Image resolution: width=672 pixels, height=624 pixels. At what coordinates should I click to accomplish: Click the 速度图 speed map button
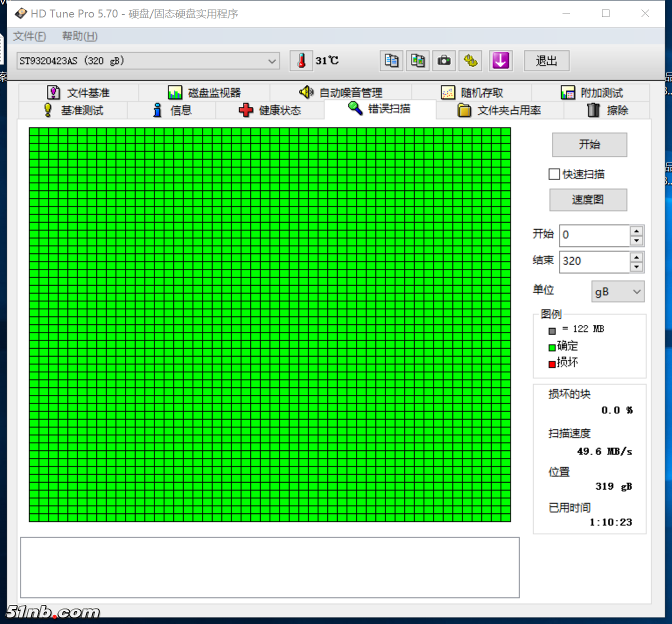point(588,200)
